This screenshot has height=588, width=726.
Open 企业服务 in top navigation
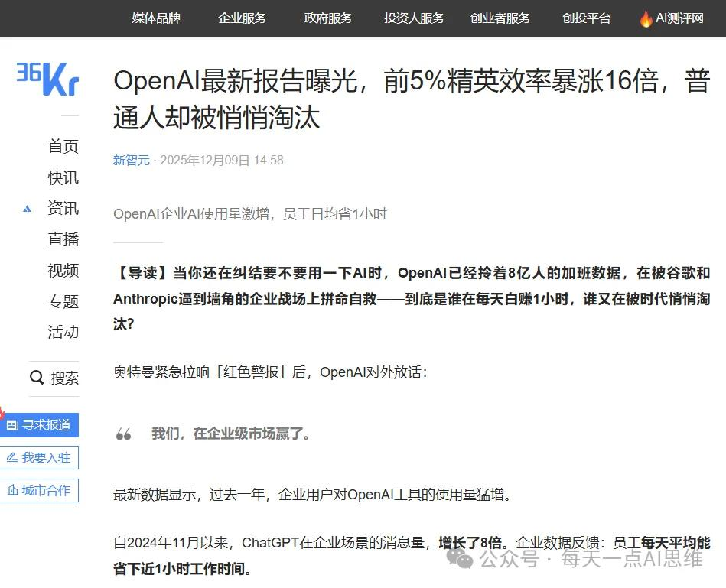coord(243,18)
